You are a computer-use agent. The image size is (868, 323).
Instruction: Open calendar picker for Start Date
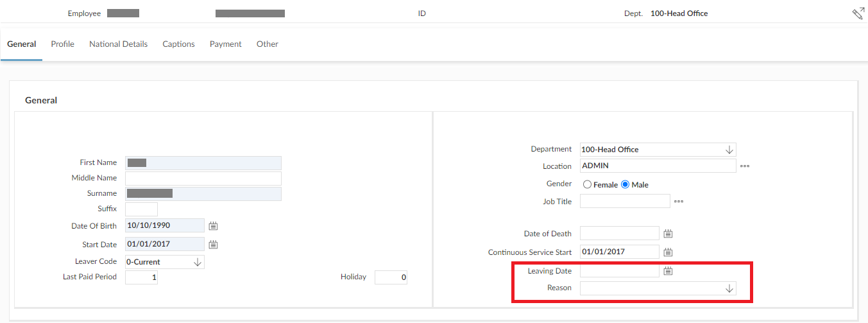[214, 245]
